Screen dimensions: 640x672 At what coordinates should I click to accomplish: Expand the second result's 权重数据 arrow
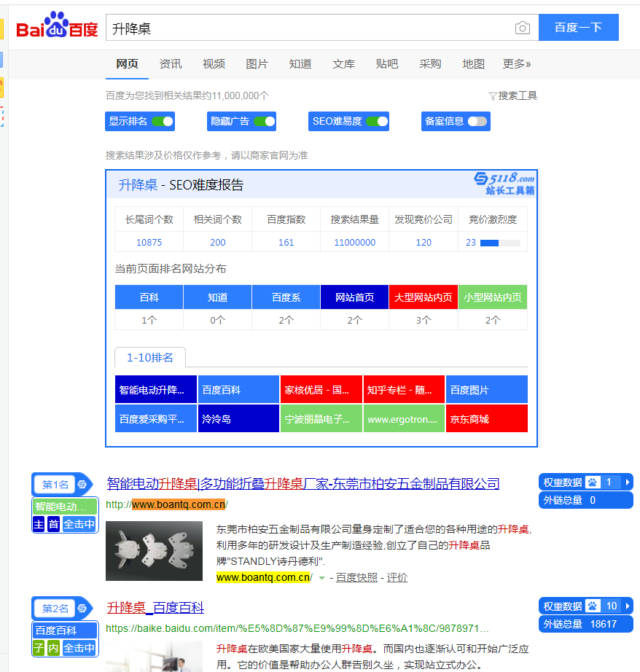628,606
